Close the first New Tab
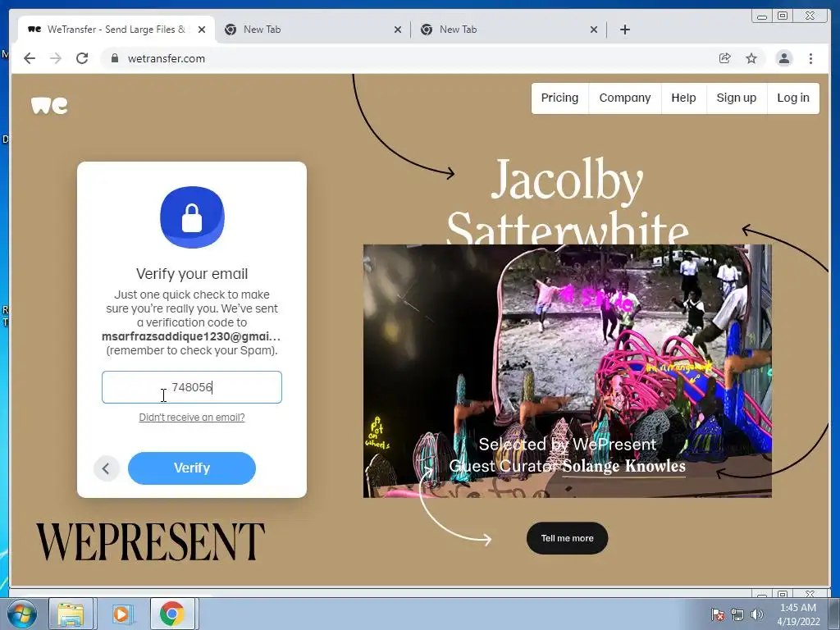Image resolution: width=840 pixels, height=630 pixels. tap(398, 30)
